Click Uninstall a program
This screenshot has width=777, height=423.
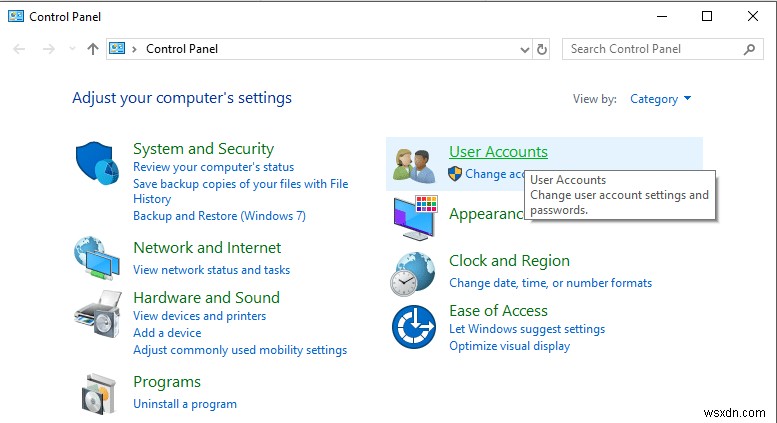185,404
